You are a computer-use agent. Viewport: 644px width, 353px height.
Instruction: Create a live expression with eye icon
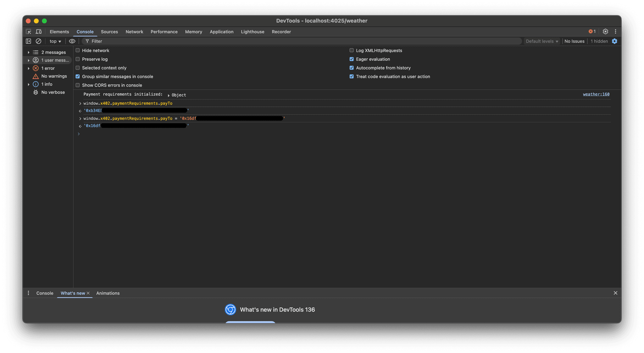pyautogui.click(x=72, y=41)
